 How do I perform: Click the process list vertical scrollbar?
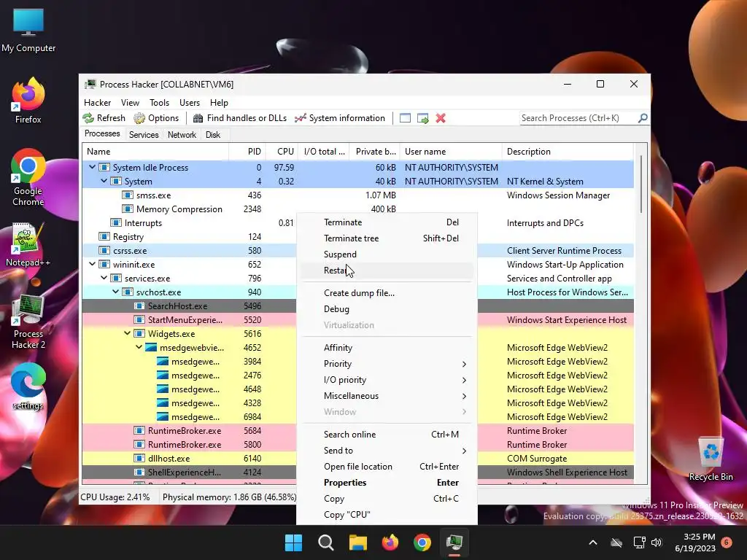(x=640, y=184)
